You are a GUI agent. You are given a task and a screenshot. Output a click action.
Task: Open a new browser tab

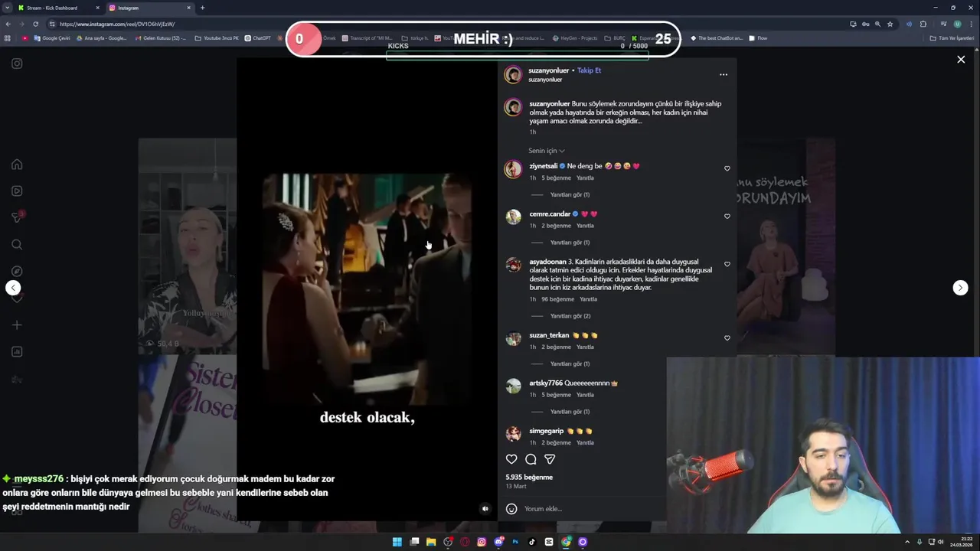(x=202, y=8)
